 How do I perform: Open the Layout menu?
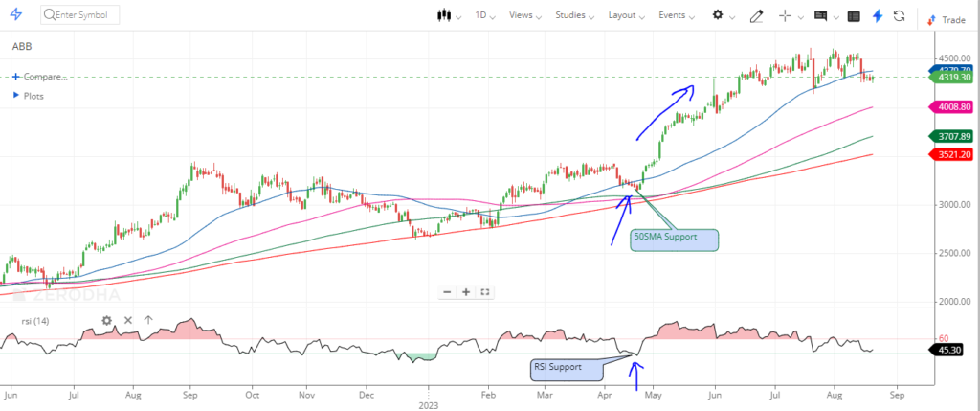pyautogui.click(x=626, y=15)
